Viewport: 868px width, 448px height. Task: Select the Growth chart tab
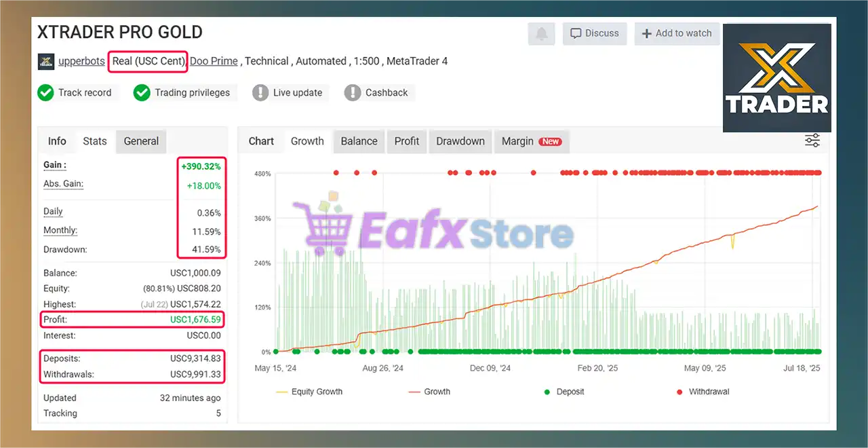pyautogui.click(x=307, y=141)
